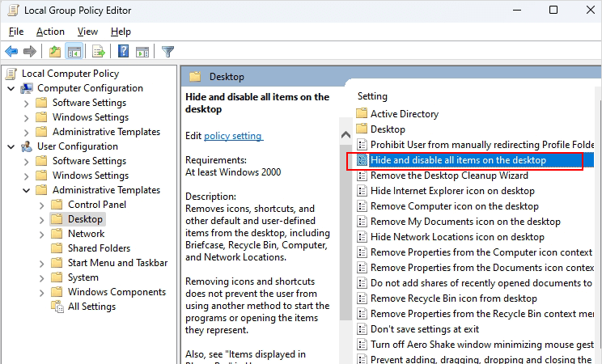This screenshot has height=364, width=602.
Task: Select Desktop in the left tree
Action: [85, 219]
